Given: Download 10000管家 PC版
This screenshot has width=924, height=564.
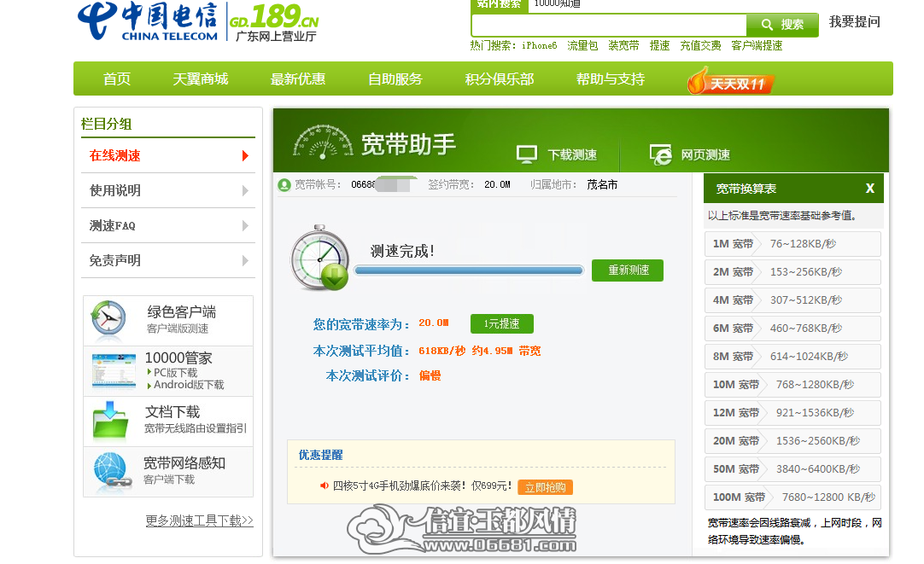Looking at the screenshot, I should click(x=175, y=373).
